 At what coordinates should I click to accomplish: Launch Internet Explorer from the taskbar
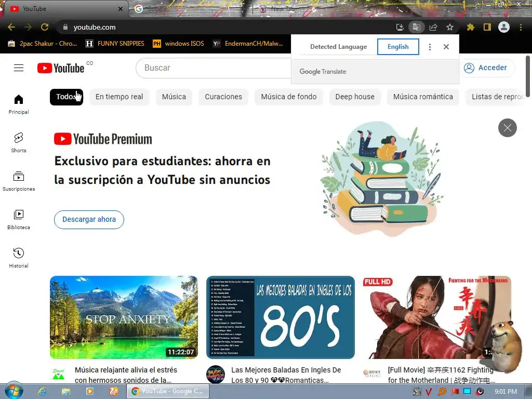point(42,391)
